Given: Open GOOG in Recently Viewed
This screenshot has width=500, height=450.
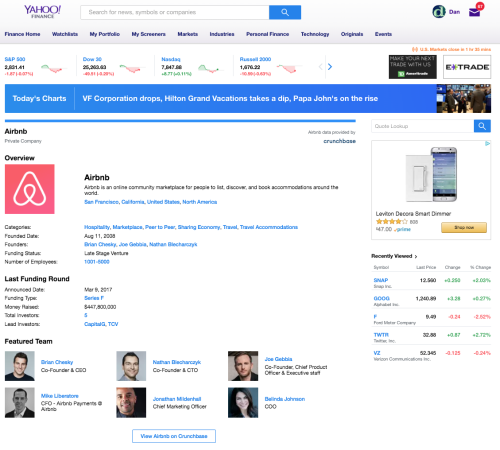Looking at the screenshot, I should (381, 298).
